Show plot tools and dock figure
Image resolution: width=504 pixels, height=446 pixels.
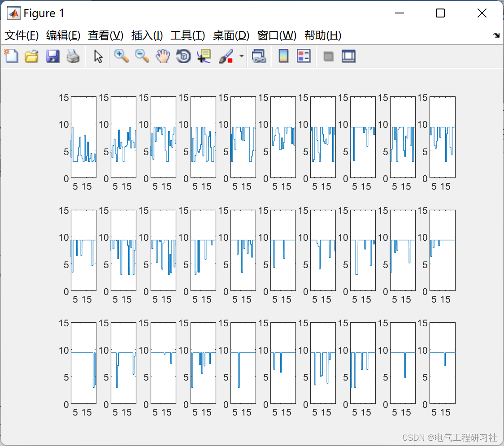348,56
